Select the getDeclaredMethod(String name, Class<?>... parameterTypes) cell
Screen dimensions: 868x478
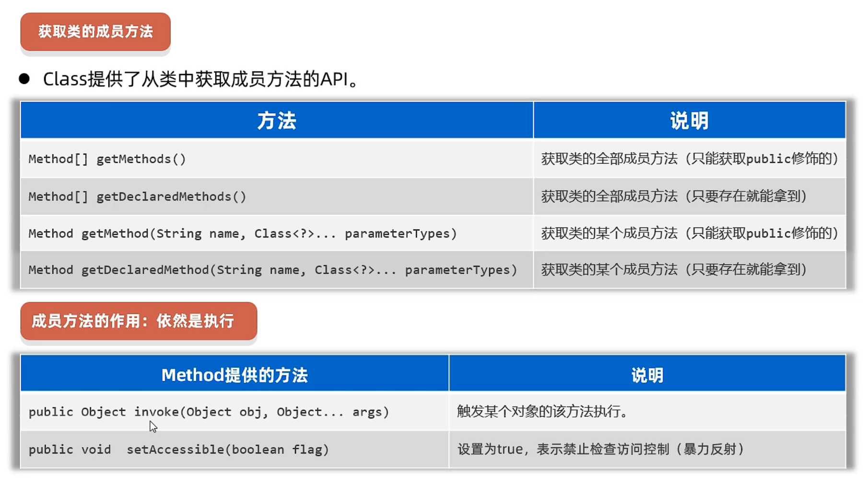click(x=277, y=270)
